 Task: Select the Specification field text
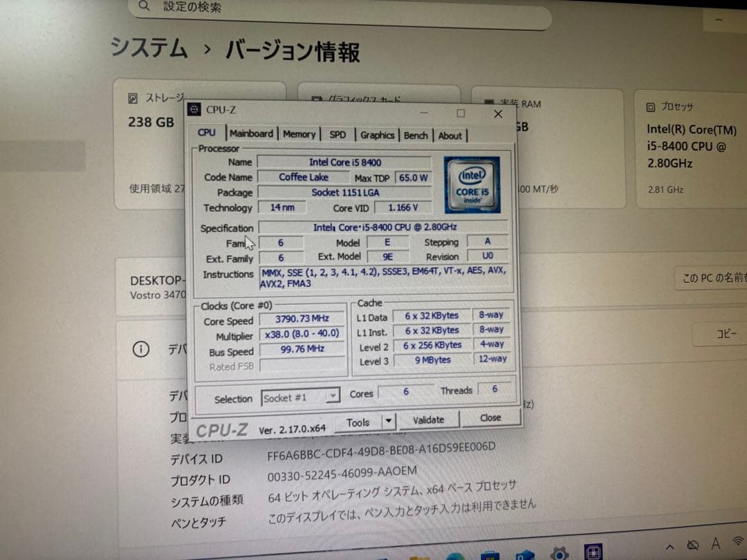tap(384, 227)
